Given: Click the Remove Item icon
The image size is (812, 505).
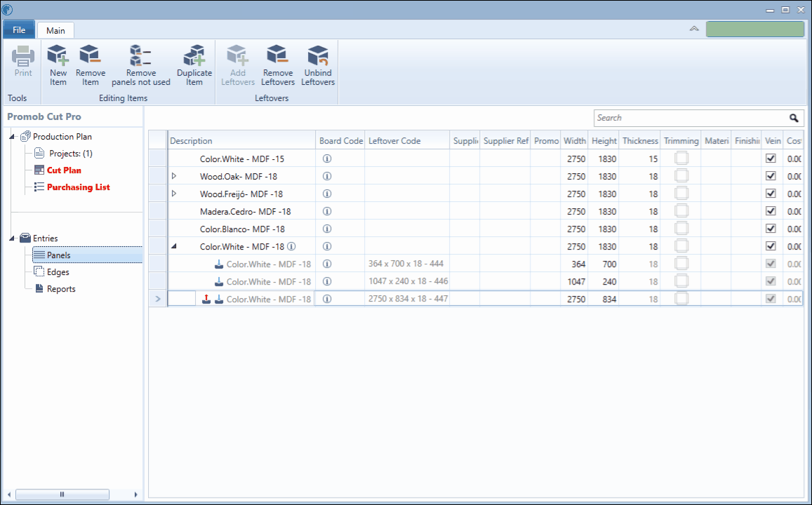Looking at the screenshot, I should (91, 56).
